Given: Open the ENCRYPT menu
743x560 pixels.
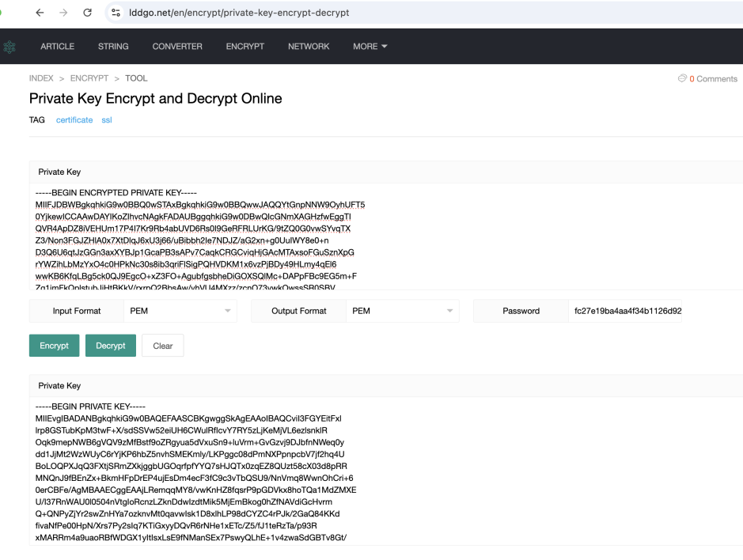Looking at the screenshot, I should point(245,47).
